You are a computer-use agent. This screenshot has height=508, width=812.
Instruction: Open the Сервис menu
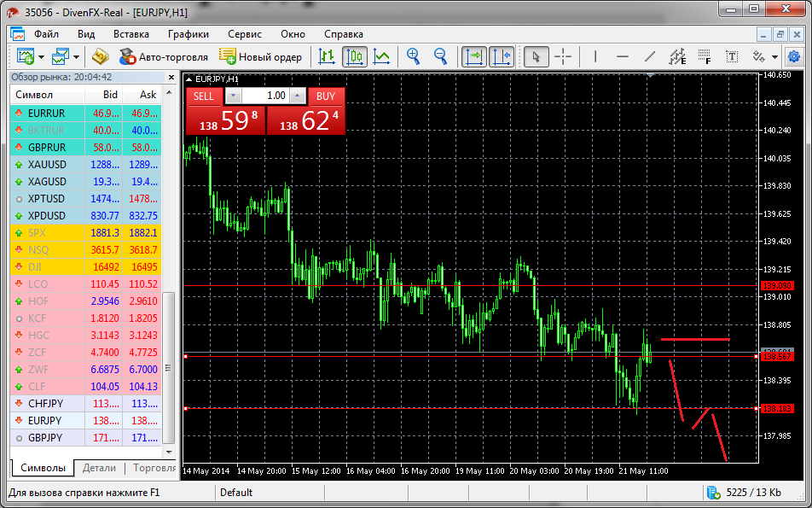tap(245, 34)
